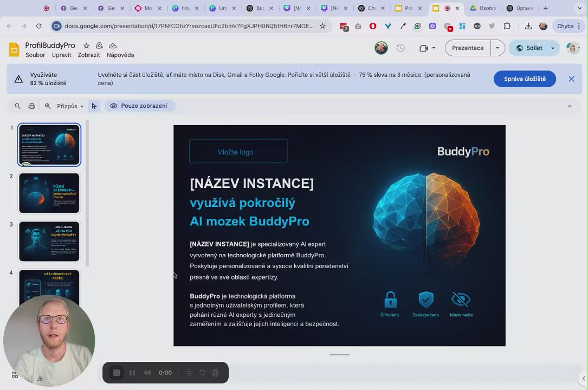Open the Chrome profile picture in toolbar
The image size is (588, 390).
(x=543, y=26)
